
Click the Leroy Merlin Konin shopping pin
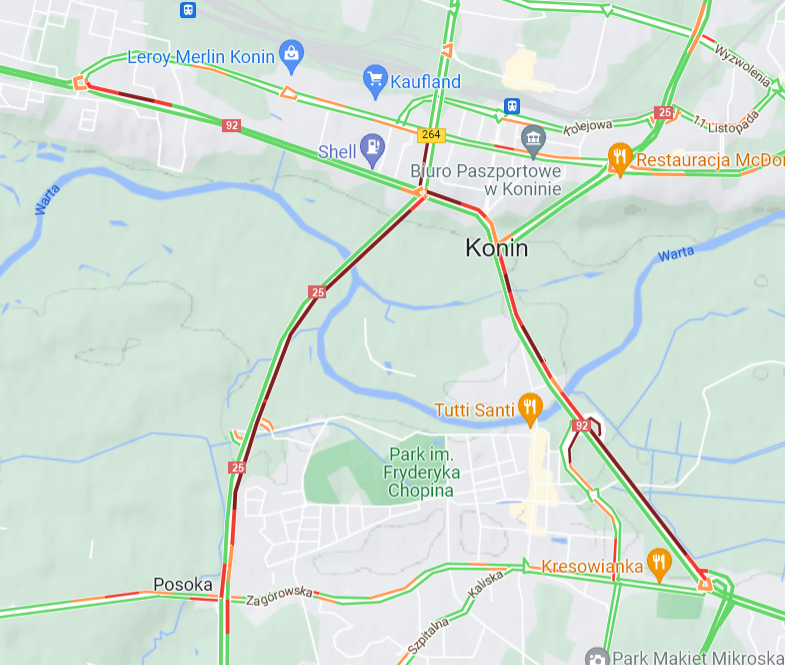(x=291, y=55)
